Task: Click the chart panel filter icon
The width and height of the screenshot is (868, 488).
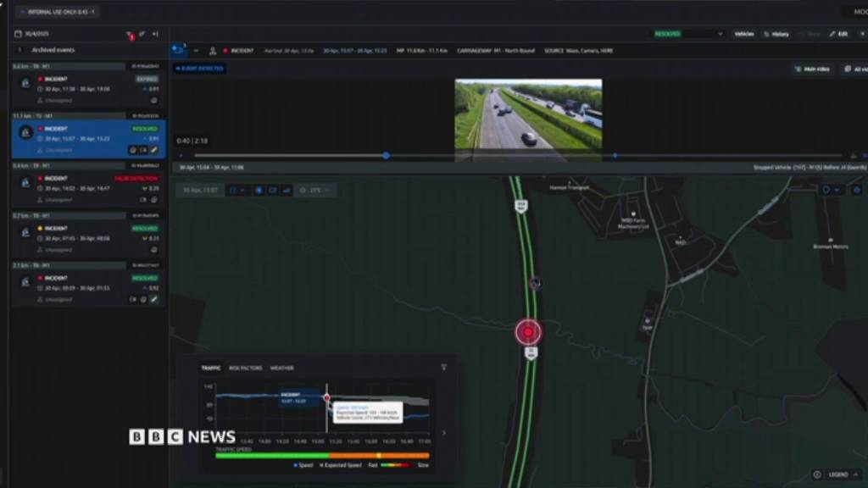Action: click(443, 368)
